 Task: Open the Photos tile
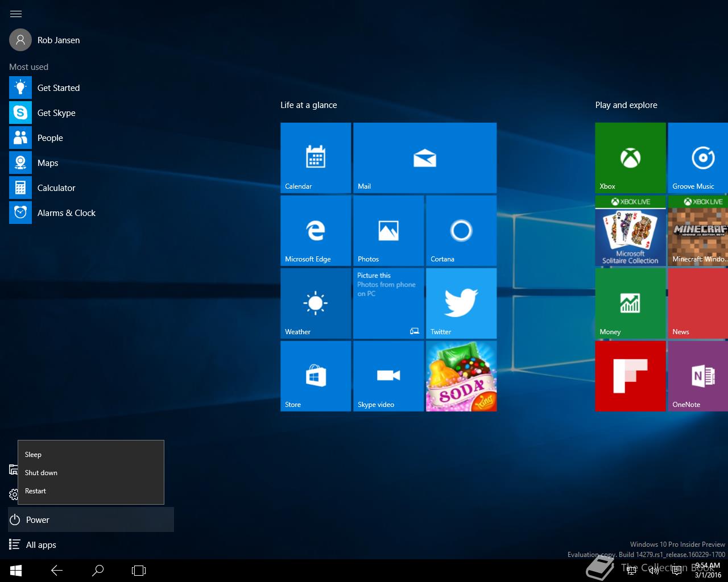(388, 231)
